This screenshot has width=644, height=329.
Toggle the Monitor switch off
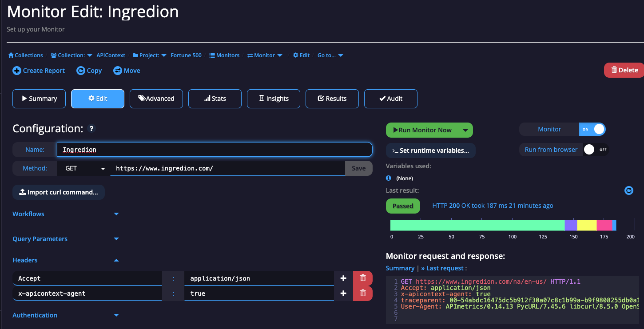[592, 129]
